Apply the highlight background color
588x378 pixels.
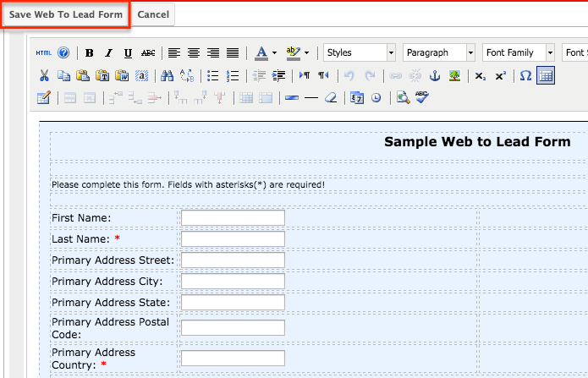(293, 53)
